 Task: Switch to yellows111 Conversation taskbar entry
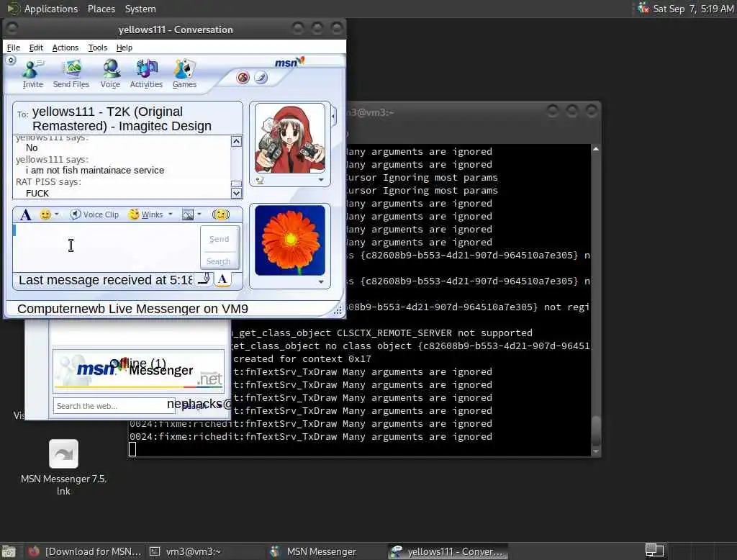coord(448,551)
